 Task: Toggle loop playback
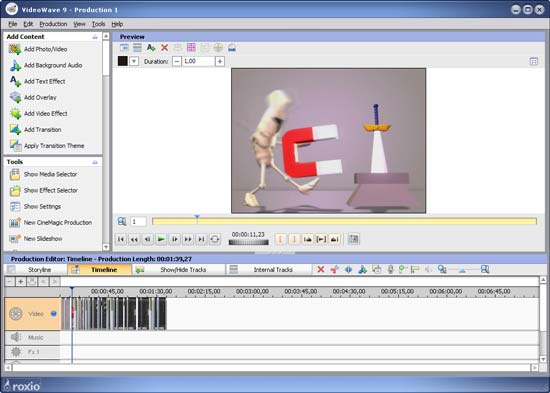215,239
